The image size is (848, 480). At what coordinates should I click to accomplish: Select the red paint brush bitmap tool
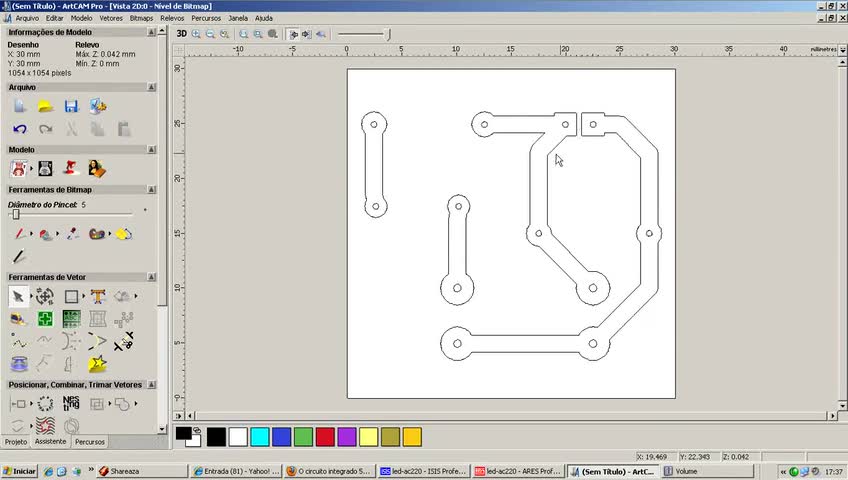(x=19, y=234)
